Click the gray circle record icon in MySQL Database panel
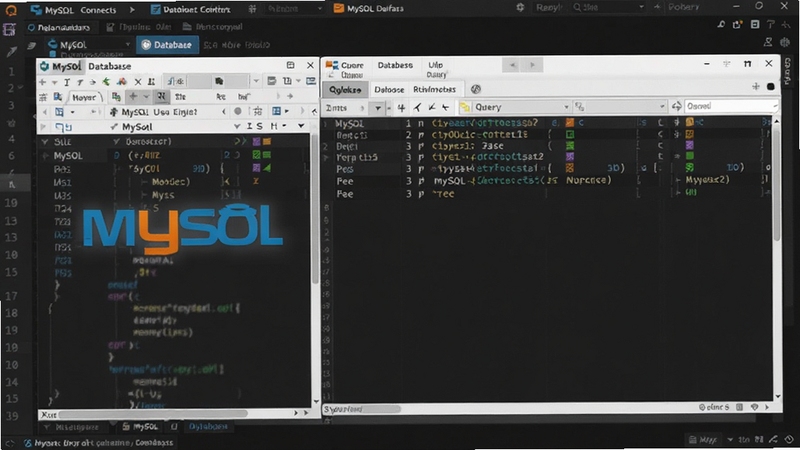The image size is (800, 450). 238,111
